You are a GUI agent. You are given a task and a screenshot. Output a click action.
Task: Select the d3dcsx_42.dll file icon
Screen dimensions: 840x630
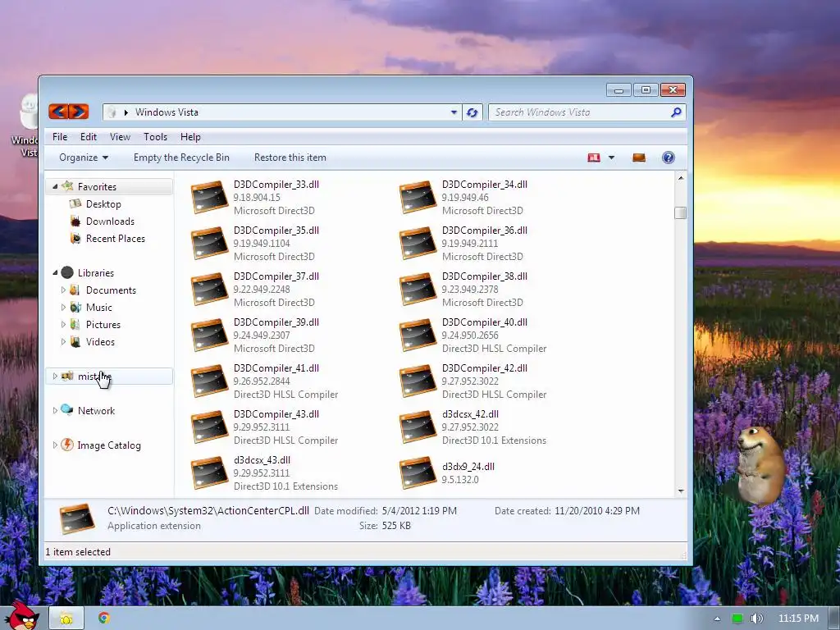pyautogui.click(x=418, y=427)
